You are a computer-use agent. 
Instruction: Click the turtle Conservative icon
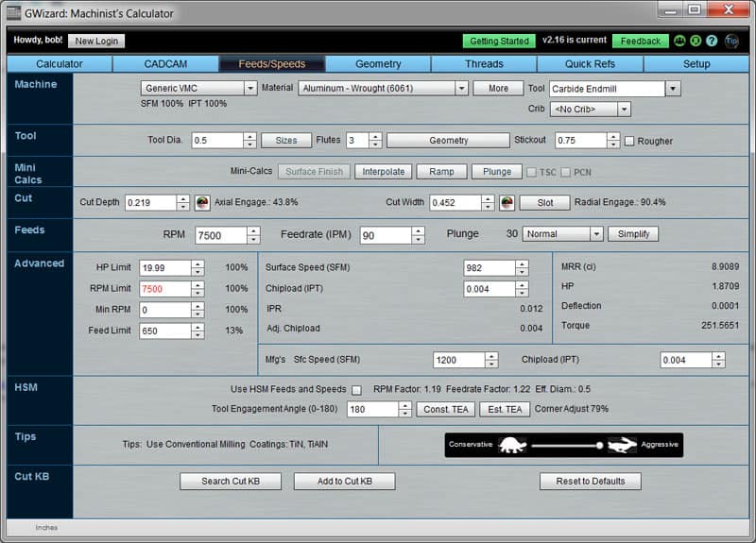point(512,445)
